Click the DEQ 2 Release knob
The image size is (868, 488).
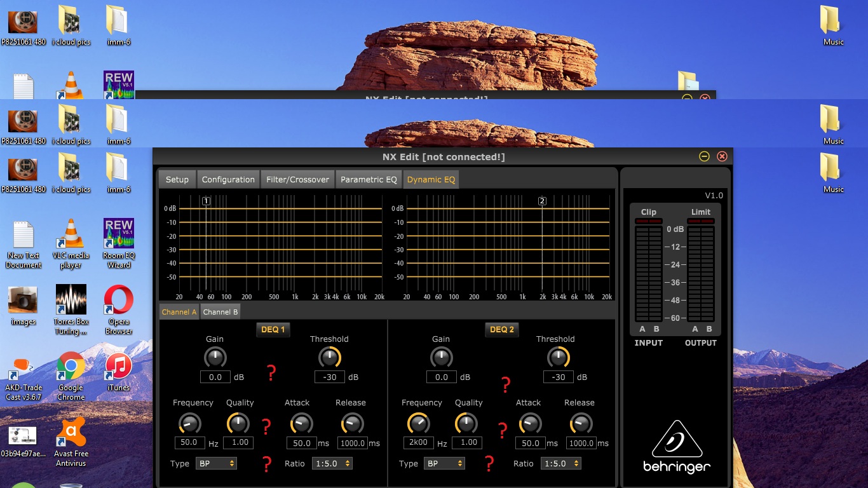point(580,423)
